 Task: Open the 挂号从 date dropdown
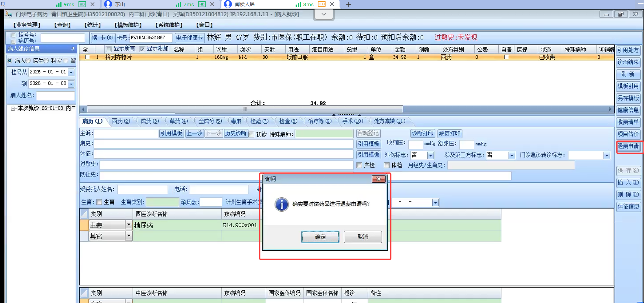[71, 72]
